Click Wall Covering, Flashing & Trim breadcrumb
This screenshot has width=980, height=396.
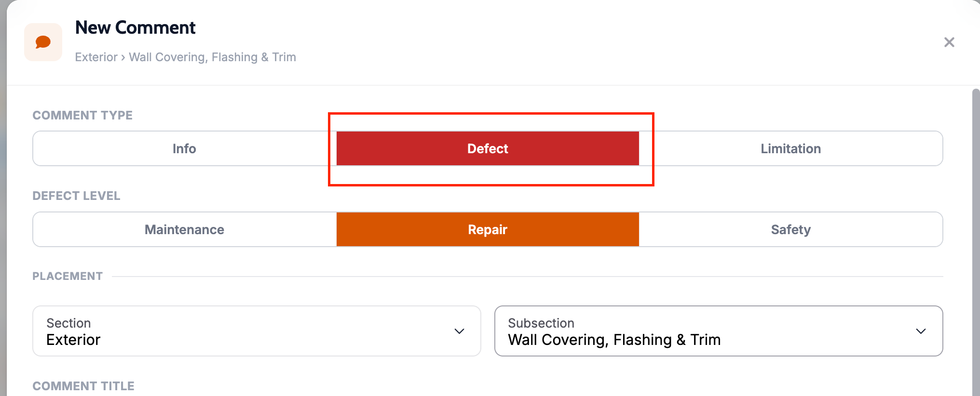[212, 57]
